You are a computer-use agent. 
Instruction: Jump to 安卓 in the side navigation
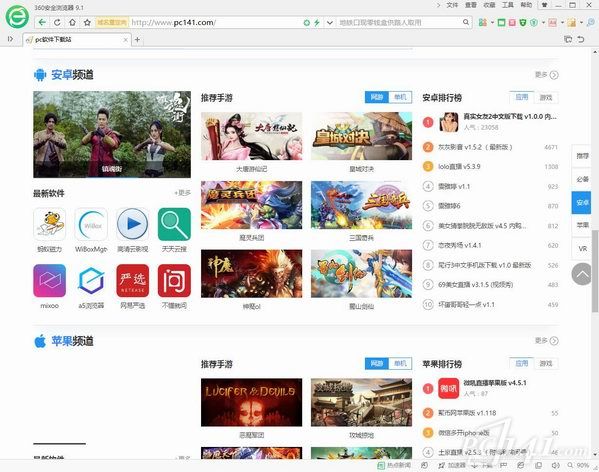coord(582,202)
